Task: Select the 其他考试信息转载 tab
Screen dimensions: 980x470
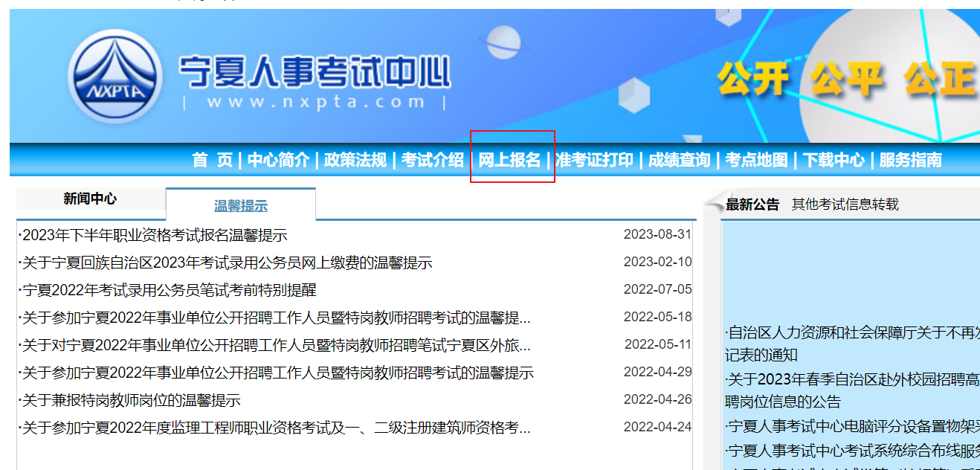Action: click(x=845, y=204)
